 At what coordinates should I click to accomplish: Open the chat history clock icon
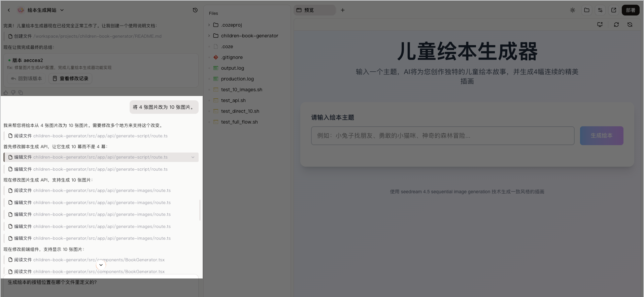tap(195, 10)
